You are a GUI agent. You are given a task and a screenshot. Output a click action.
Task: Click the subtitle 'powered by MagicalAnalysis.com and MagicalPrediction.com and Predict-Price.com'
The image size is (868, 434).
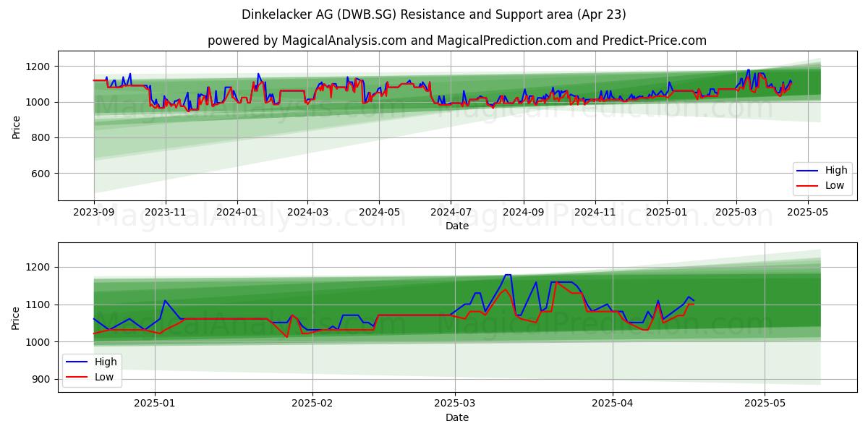[457, 41]
